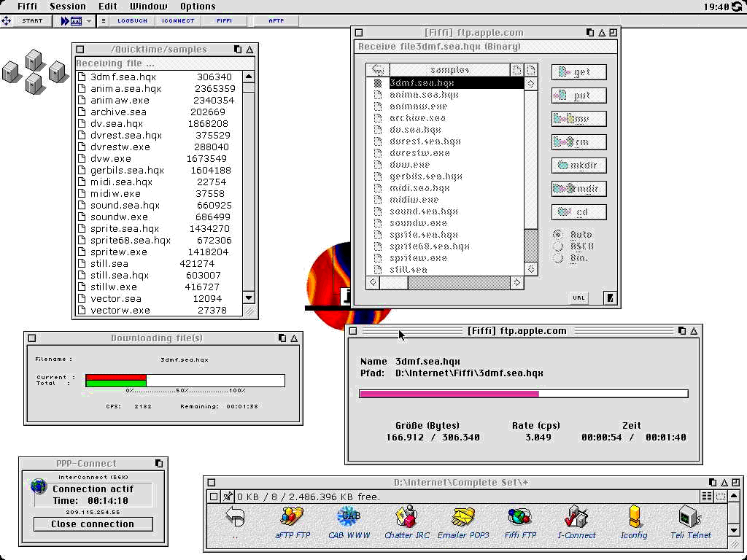This screenshot has width=747, height=560.
Task: Click the server cluster desktop icon
Action: point(34,71)
